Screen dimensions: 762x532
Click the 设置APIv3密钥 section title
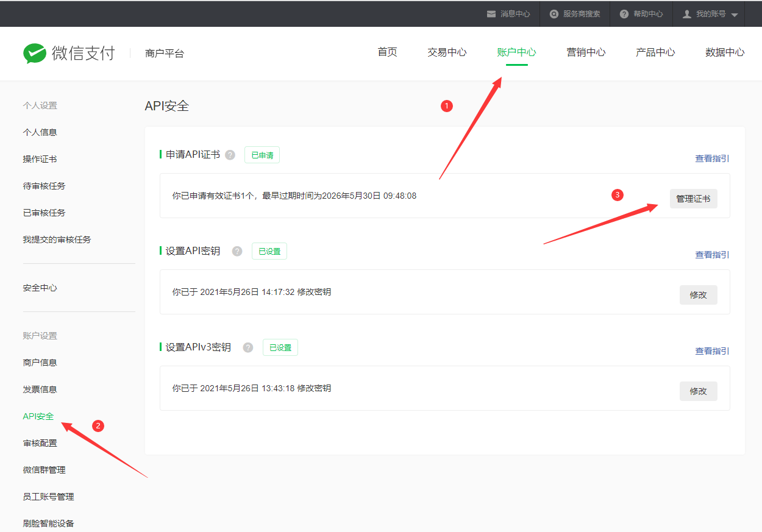[198, 347]
